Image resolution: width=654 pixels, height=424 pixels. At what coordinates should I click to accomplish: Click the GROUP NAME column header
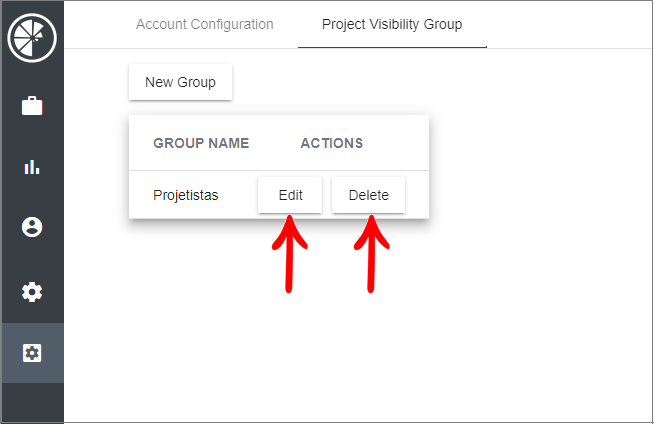(x=201, y=143)
